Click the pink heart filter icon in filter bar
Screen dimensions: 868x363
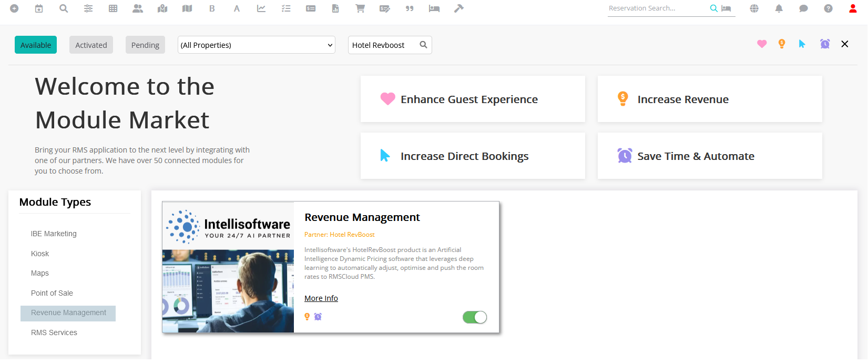(x=762, y=44)
